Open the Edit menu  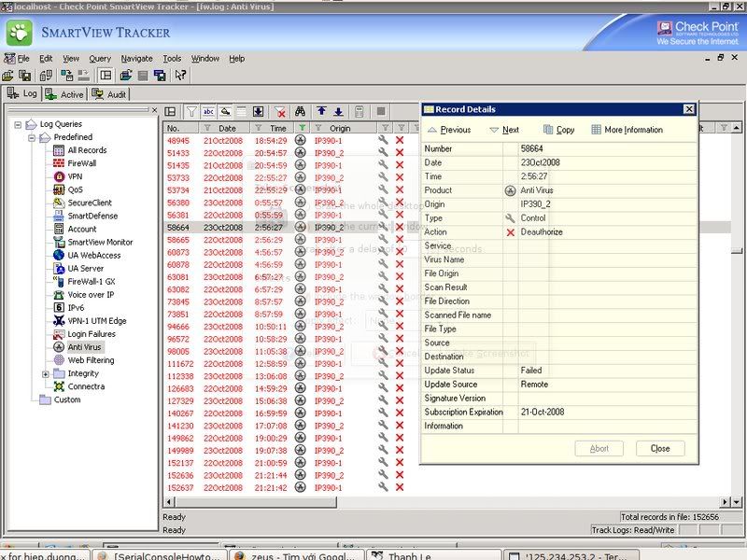coord(46,59)
